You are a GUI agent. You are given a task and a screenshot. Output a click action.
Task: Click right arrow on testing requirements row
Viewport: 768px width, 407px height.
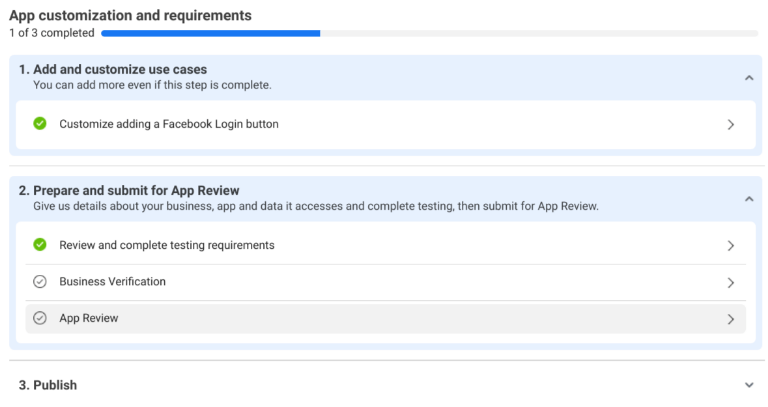(731, 246)
